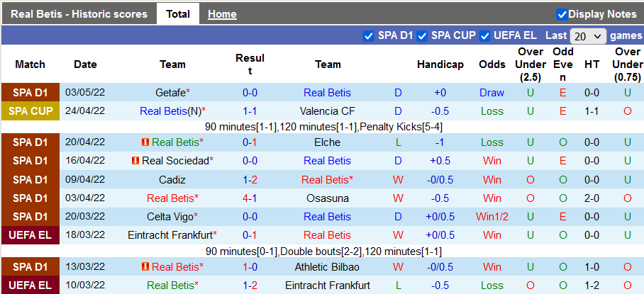
Task: Click red card icon beside Real Betis vs Elche
Action: [x=145, y=142]
